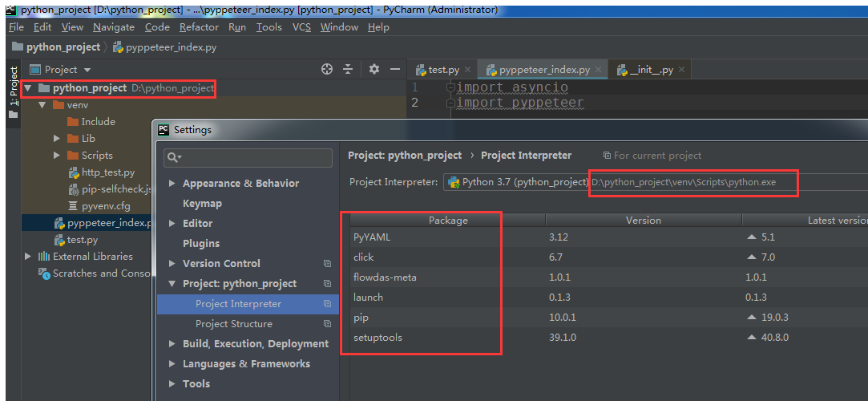
Task: Click the search magnifier in Settings
Action: tap(173, 158)
